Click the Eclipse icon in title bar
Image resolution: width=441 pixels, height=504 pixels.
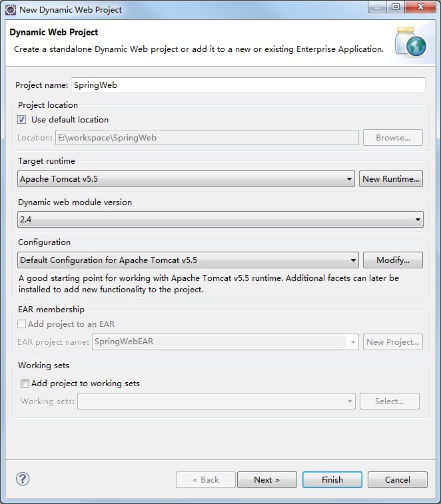pos(11,9)
